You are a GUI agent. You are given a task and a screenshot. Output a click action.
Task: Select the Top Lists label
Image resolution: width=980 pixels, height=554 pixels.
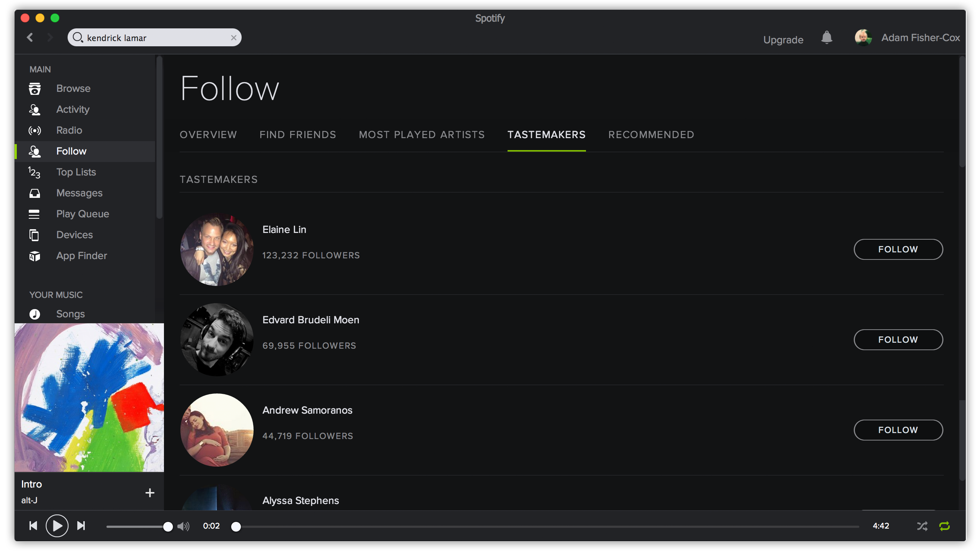[x=76, y=172]
